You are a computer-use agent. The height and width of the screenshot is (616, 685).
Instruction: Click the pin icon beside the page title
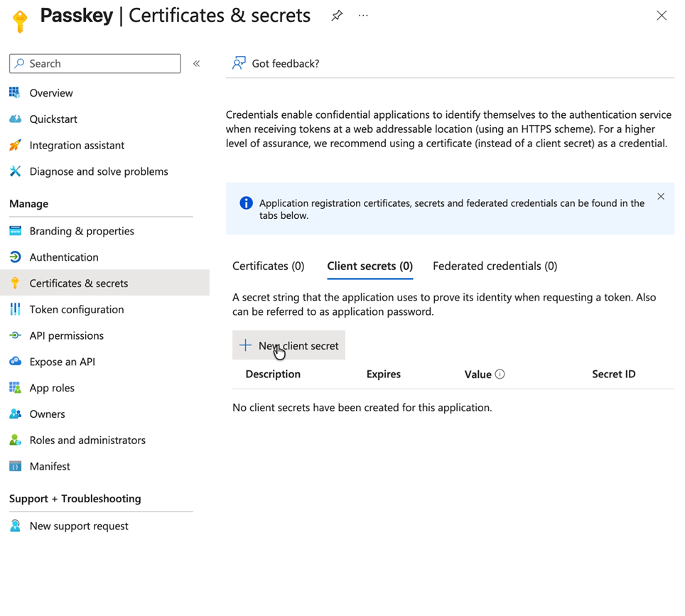(337, 16)
